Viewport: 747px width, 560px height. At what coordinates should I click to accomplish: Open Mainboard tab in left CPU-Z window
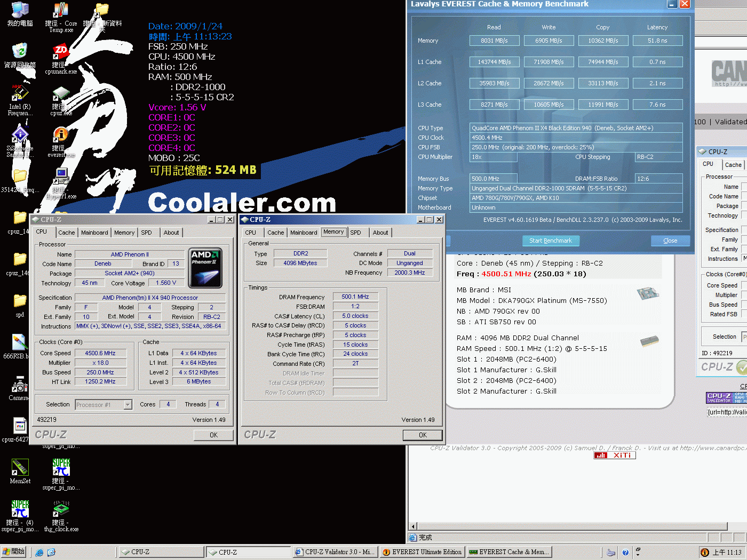click(94, 233)
